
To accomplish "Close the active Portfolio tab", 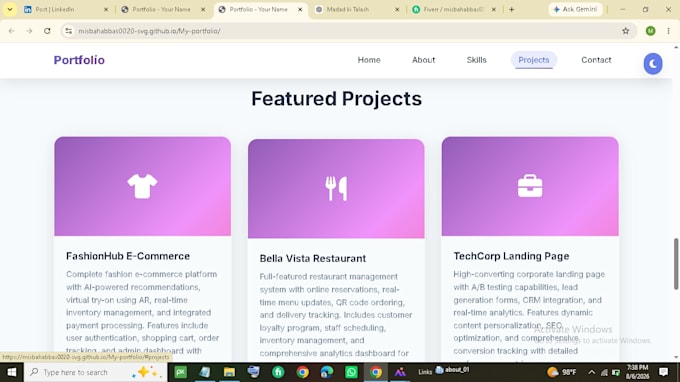I will [300, 9].
